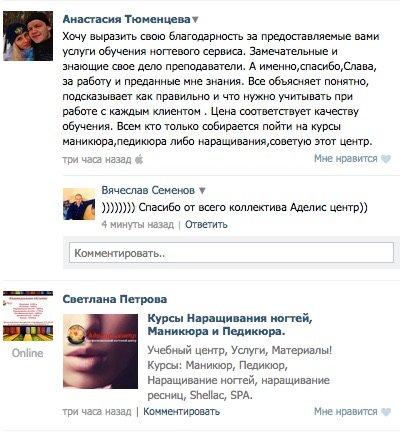Expand dropdown arrow beside Вячеслав Семенов
This screenshot has height=433, width=410.
[202, 191]
